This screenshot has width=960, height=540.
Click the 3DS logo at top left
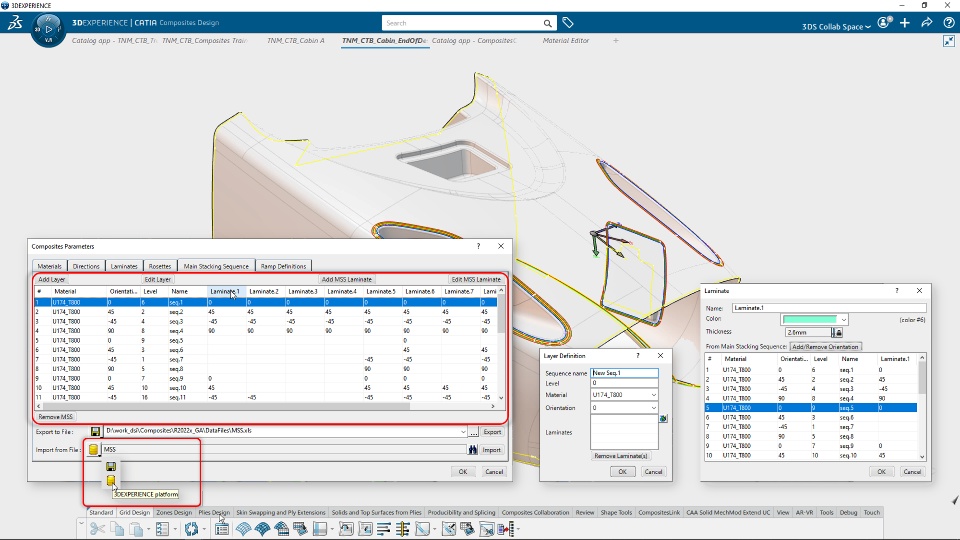[15, 23]
